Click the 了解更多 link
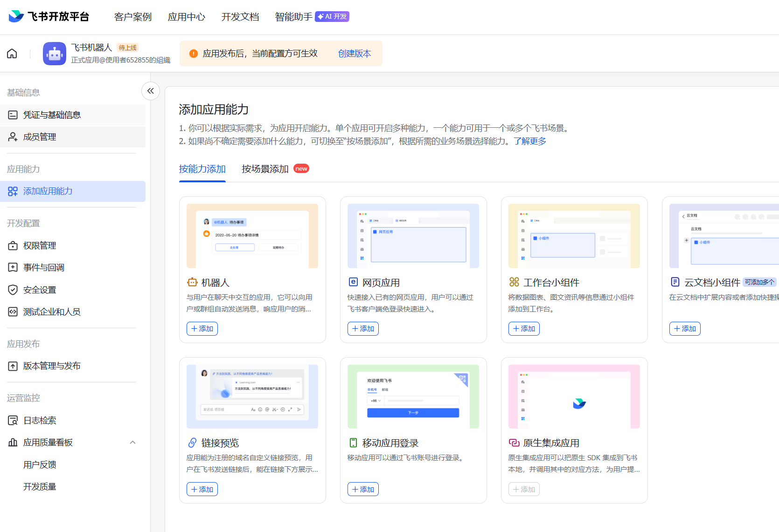This screenshot has height=532, width=779. (530, 141)
